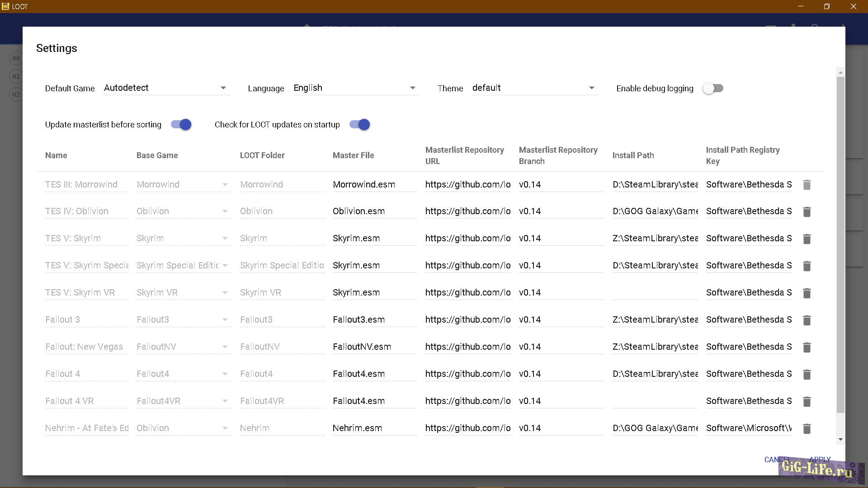
Task: Open the Theme dropdown
Action: coord(591,88)
